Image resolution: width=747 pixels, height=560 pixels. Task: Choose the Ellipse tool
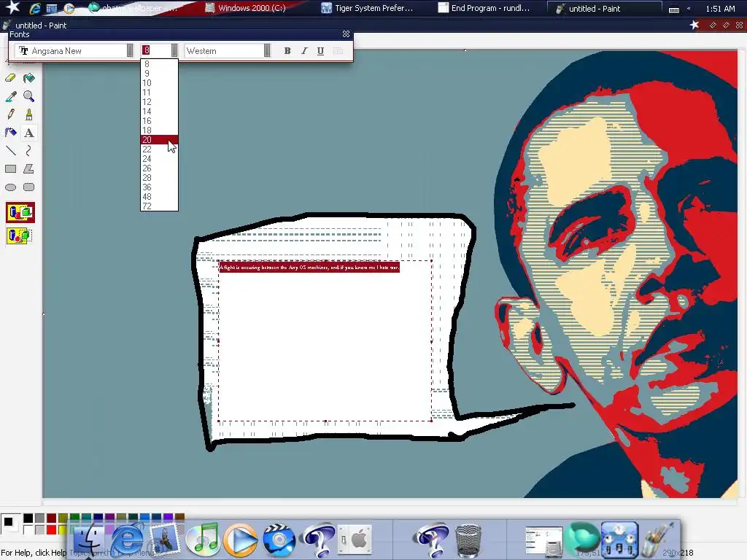10,187
